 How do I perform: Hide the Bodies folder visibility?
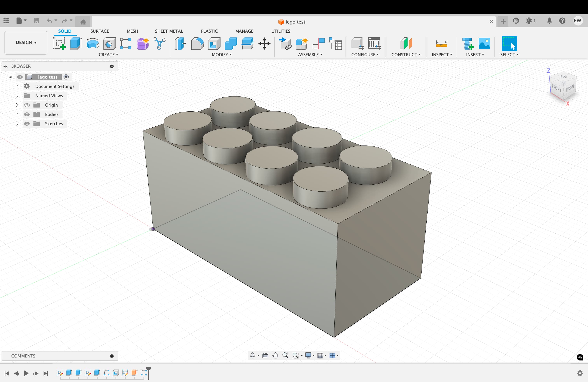pyautogui.click(x=27, y=114)
